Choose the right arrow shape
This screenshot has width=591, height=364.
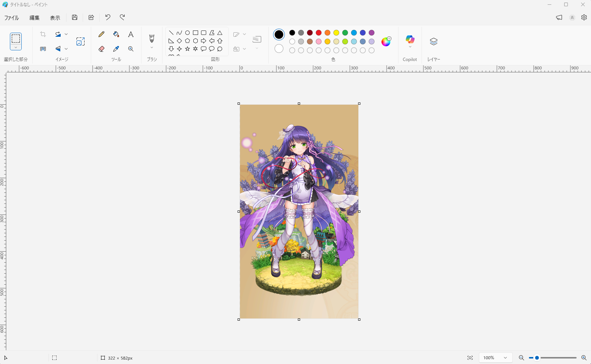(x=204, y=41)
